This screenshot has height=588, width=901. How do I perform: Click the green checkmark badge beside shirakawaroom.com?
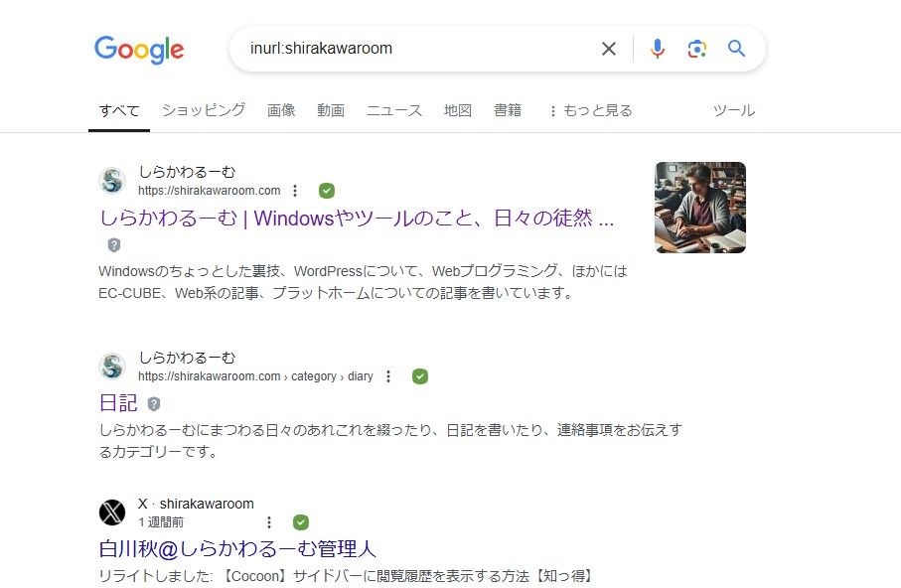coord(327,191)
